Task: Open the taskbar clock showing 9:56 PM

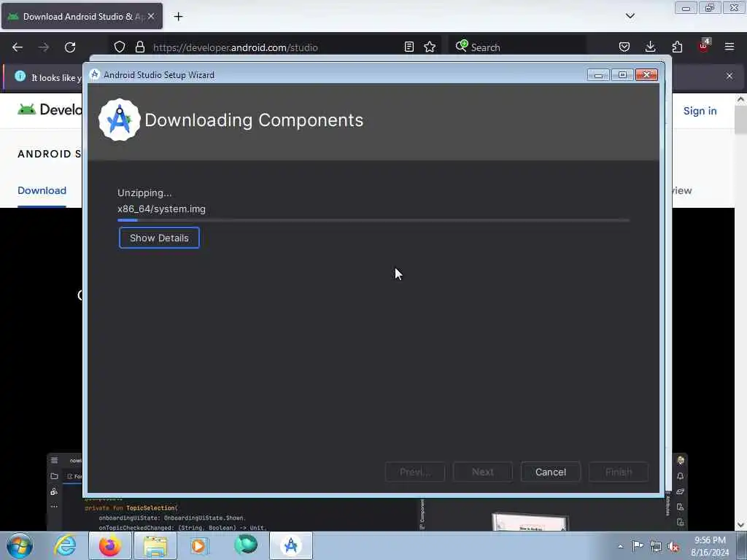Action: tap(710, 546)
